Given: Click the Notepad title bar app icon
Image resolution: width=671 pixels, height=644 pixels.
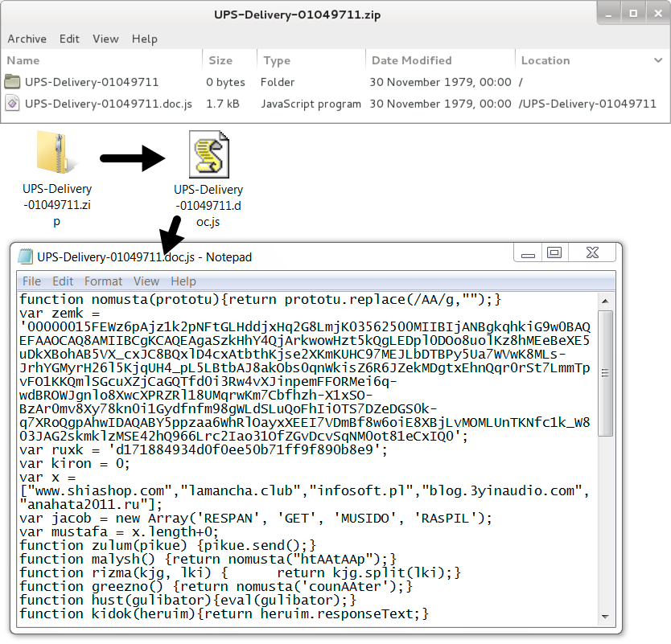Looking at the screenshot, I should pos(25,256).
